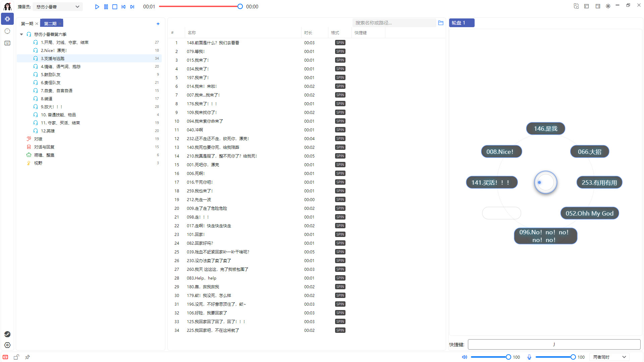Image resolution: width=644 pixels, height=362 pixels.
Task: Click the 141.买活！！！ wheel button
Action: coord(491,182)
